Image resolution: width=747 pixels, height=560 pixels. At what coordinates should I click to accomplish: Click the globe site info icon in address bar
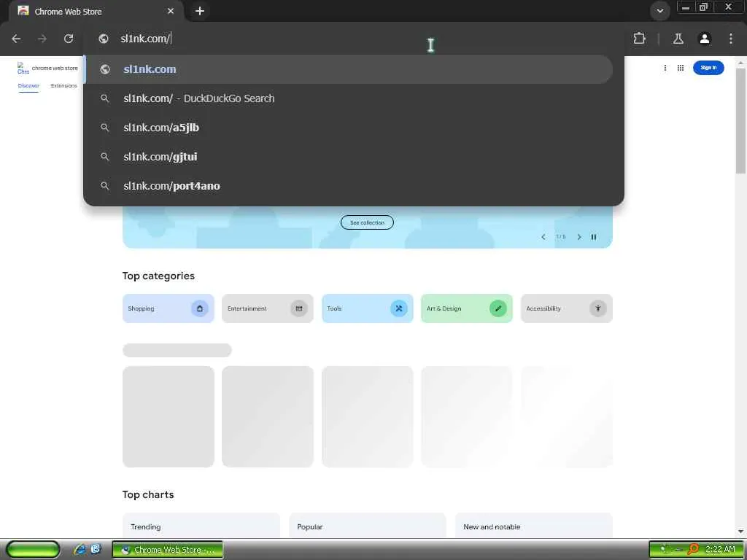pyautogui.click(x=104, y=39)
